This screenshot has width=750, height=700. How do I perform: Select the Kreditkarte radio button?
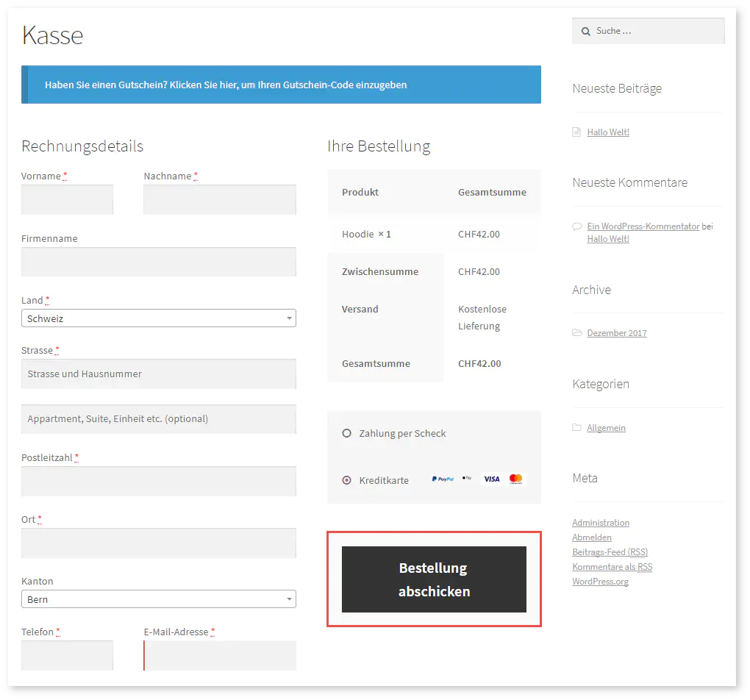[x=347, y=480]
